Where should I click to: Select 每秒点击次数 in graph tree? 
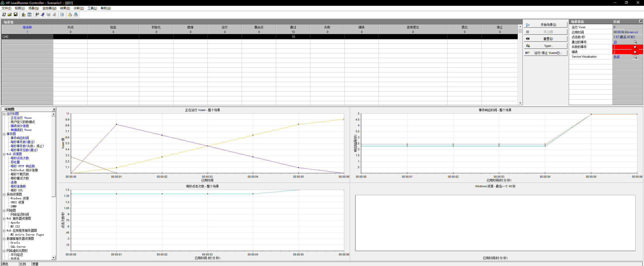20,158
